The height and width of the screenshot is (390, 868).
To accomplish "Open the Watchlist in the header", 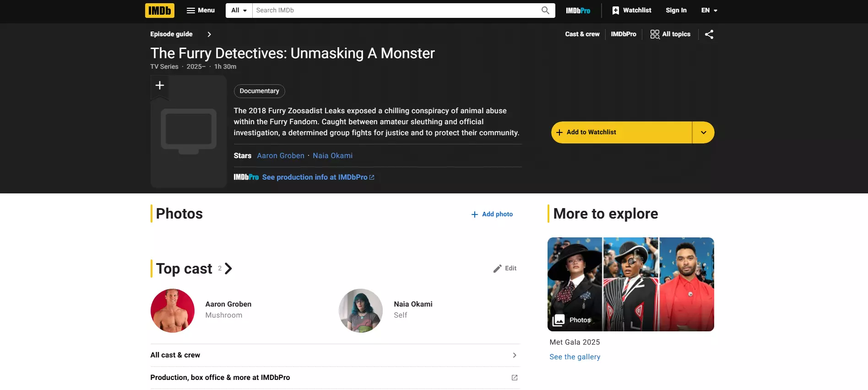I will pos(632,11).
